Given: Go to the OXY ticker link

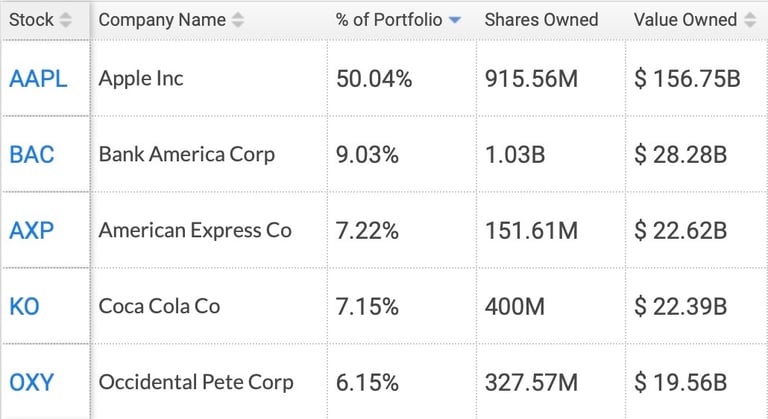Looking at the screenshot, I should click(x=32, y=382).
